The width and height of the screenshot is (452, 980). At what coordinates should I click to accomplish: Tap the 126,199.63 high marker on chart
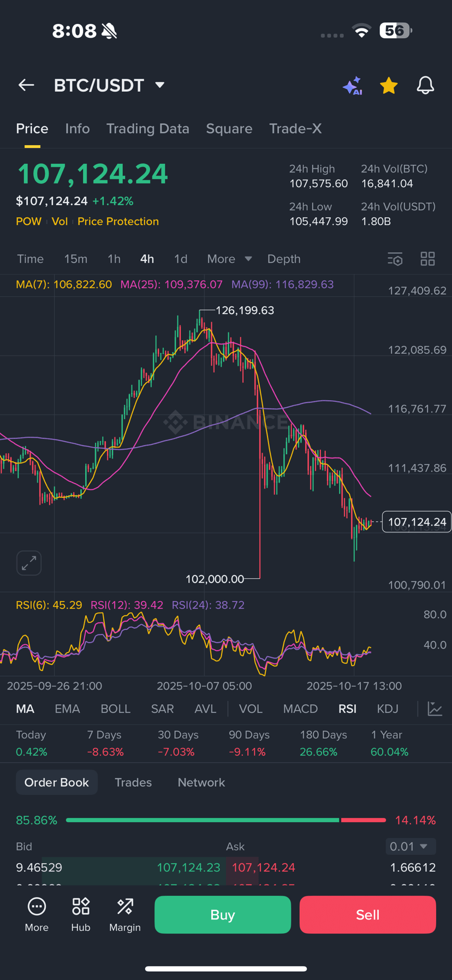point(245,310)
